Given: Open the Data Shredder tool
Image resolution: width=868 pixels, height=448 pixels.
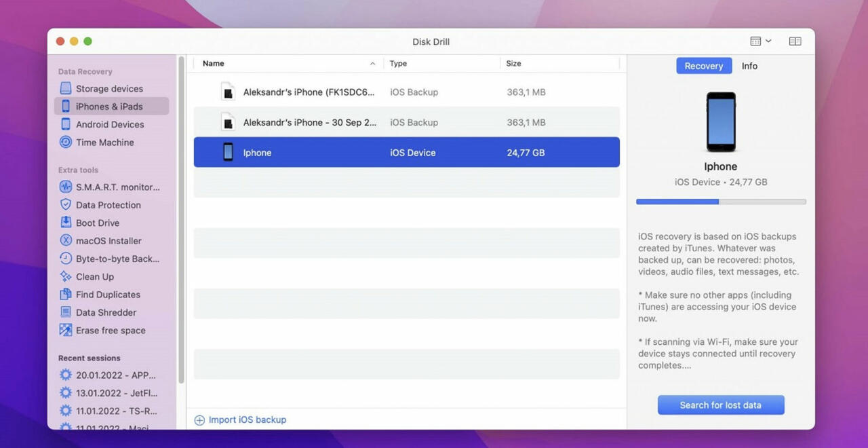Looking at the screenshot, I should point(105,312).
